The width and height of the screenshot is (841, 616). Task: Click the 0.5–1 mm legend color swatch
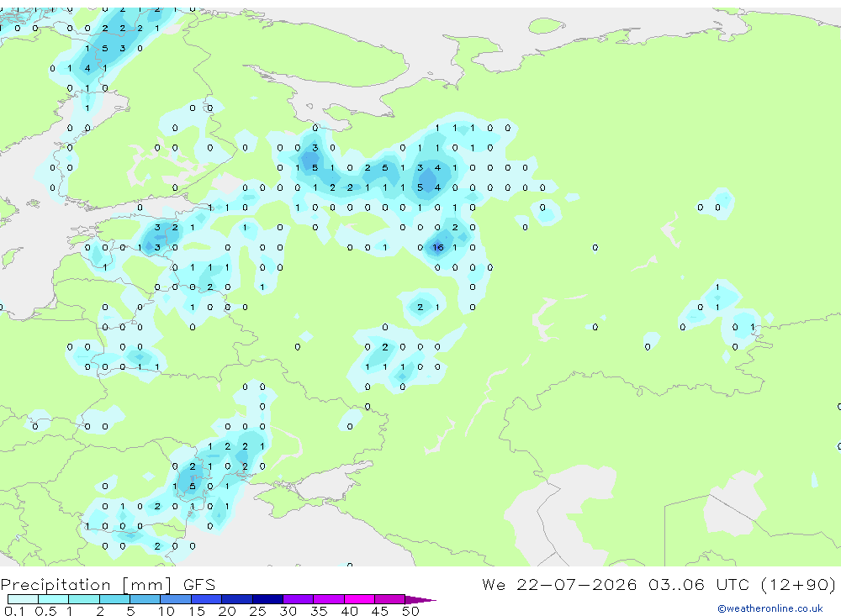pyautogui.click(x=54, y=599)
